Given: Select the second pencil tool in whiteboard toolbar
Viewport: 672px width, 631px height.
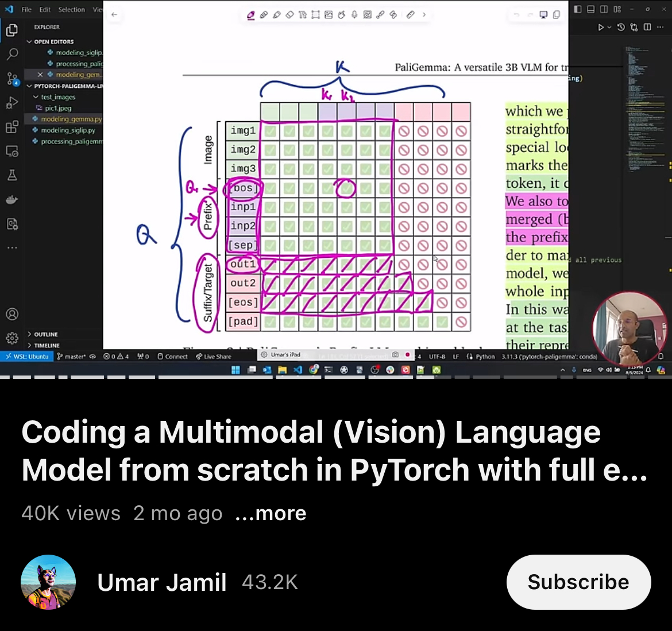Looking at the screenshot, I should (x=264, y=15).
